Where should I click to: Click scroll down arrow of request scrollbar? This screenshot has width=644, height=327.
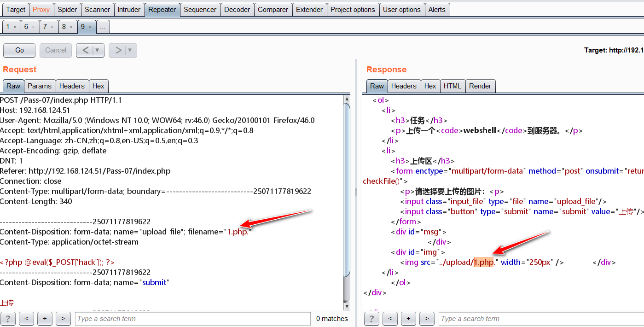click(347, 306)
